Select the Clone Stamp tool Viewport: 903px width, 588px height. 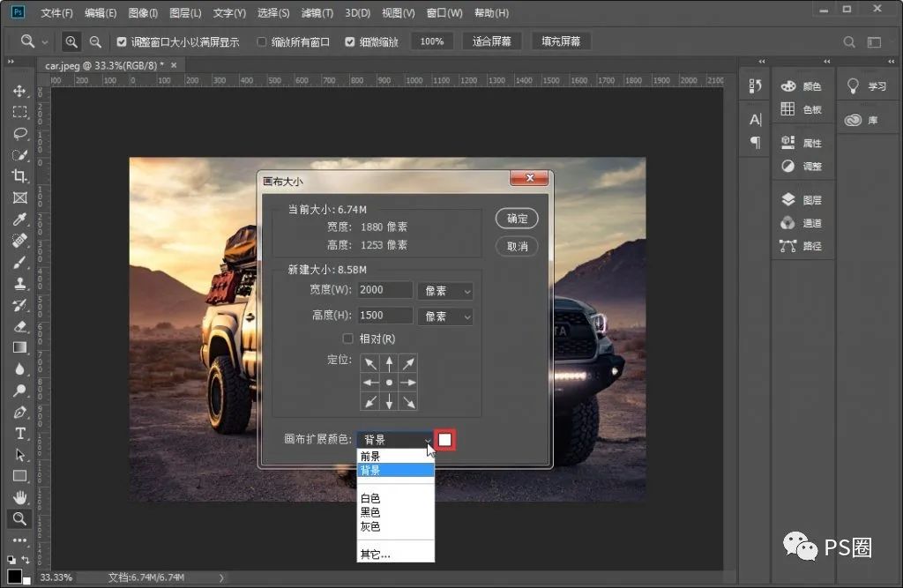(x=19, y=283)
